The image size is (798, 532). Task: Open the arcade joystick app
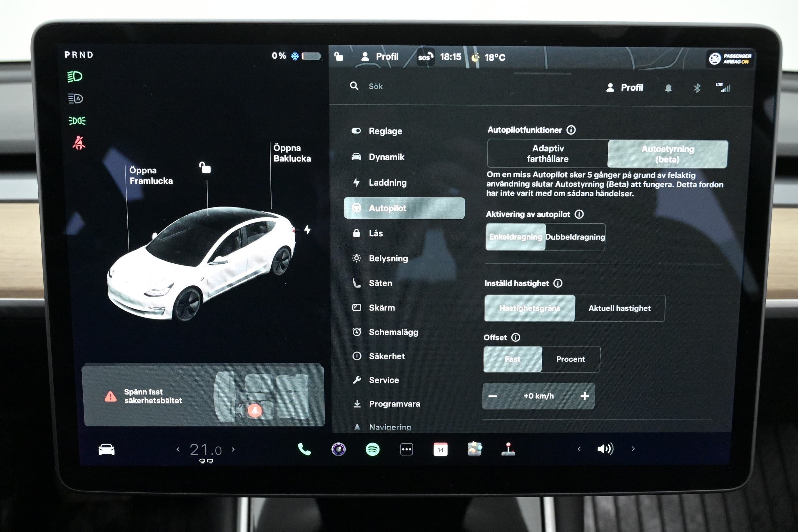508,449
